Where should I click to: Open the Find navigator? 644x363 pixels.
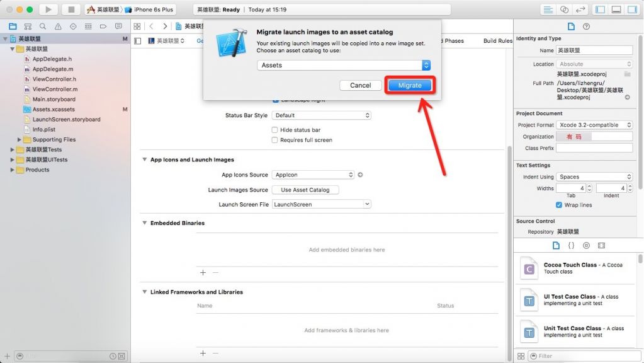click(43, 26)
